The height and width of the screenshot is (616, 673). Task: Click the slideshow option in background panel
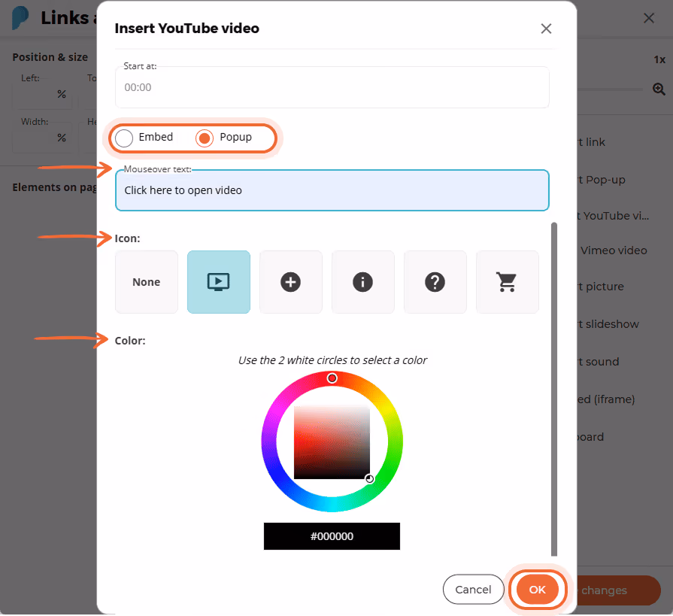(608, 324)
